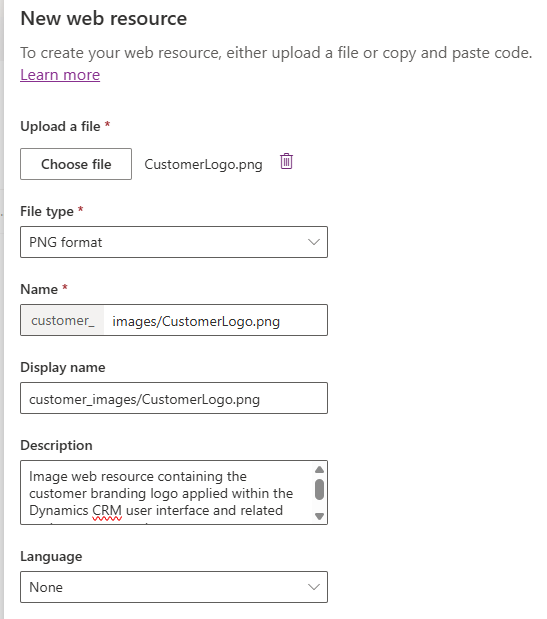
Task: Open the File type PNG format dropdown
Action: (174, 242)
